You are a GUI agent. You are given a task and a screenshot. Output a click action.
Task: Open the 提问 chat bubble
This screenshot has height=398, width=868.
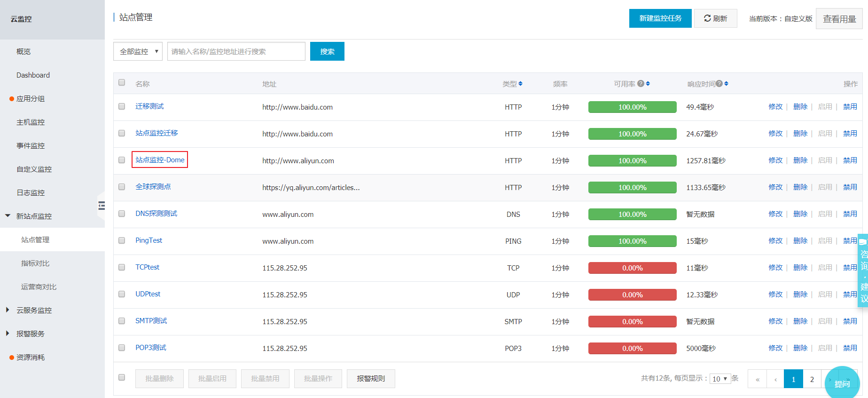[842, 383]
